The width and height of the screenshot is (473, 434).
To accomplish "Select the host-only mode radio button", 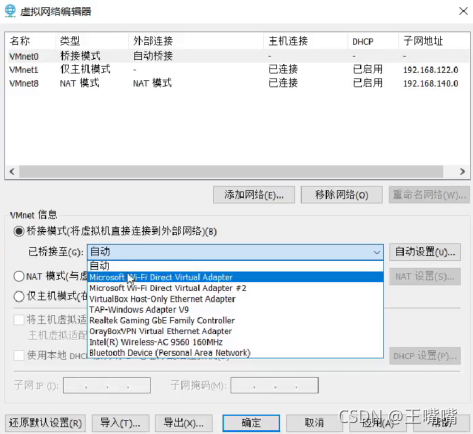I will tap(19, 296).
